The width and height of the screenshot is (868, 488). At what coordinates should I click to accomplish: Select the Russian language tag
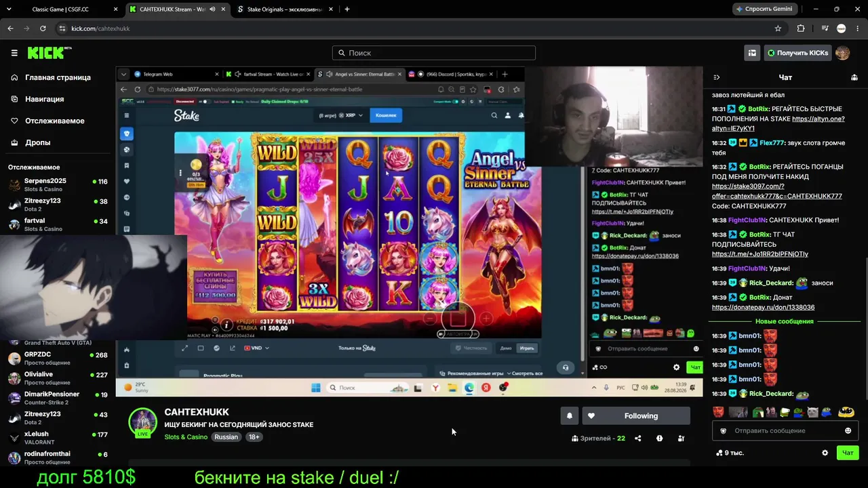(226, 437)
